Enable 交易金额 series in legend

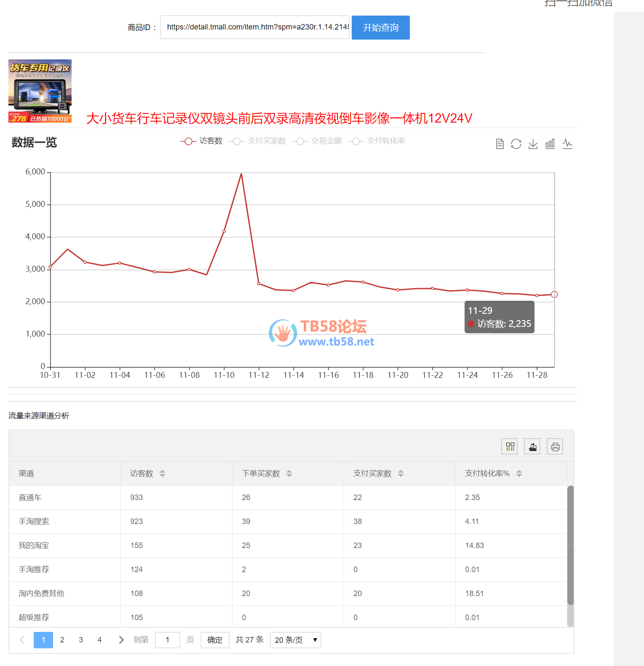tap(318, 141)
